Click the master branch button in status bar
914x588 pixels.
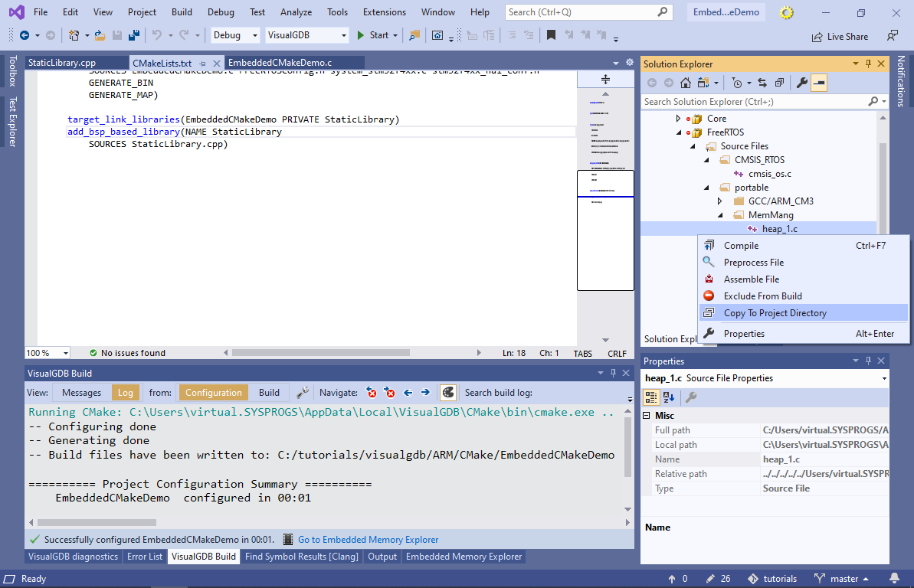[x=842, y=579]
